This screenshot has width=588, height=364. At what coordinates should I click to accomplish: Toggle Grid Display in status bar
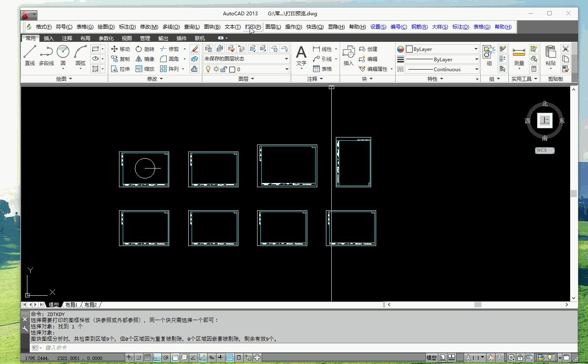click(x=148, y=357)
